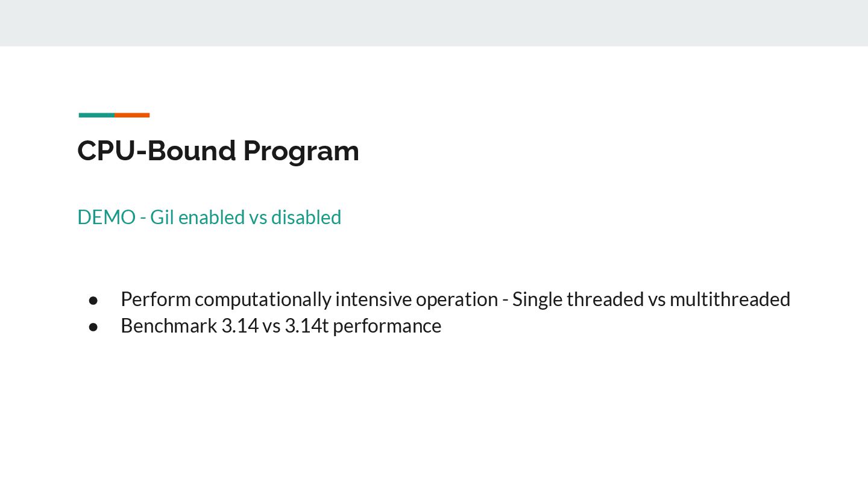Click "3.14t" in the second bullet
Viewport: 868px width, 488px height.
306,325
